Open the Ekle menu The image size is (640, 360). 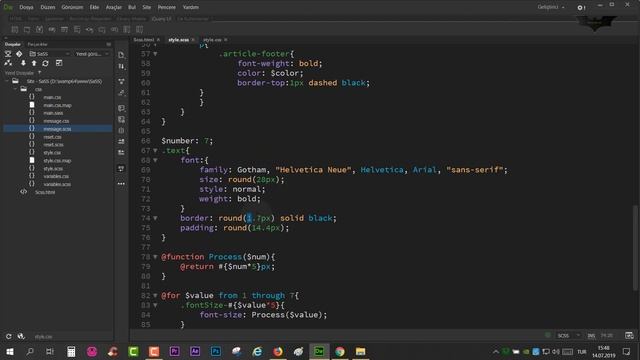point(94,7)
